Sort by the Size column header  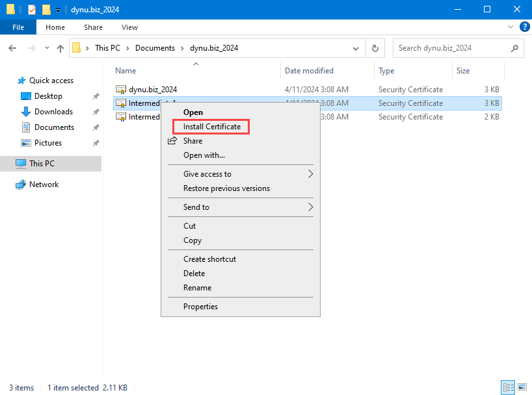[x=463, y=71]
